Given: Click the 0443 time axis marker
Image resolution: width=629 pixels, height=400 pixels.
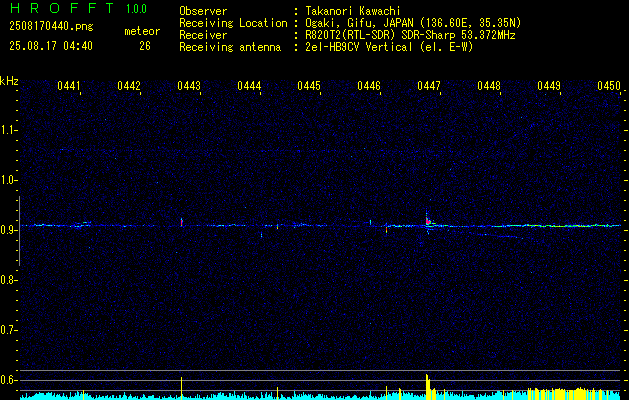Looking at the screenshot, I should click(x=189, y=85).
